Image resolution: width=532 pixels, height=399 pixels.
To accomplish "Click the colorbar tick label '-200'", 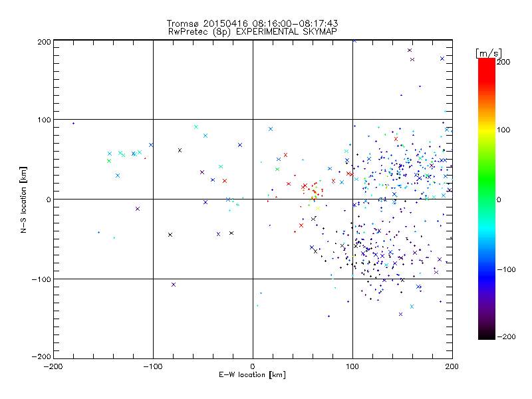I will point(506,336).
